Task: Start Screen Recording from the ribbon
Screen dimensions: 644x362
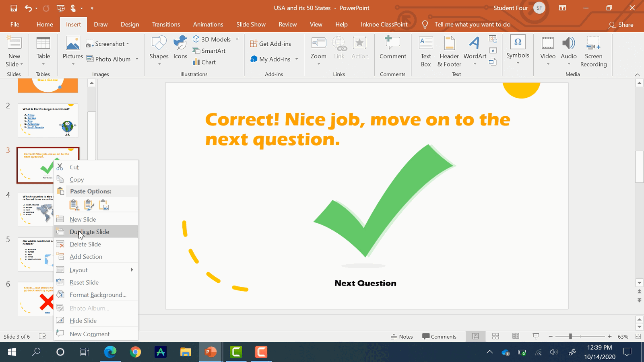Action: point(593,51)
